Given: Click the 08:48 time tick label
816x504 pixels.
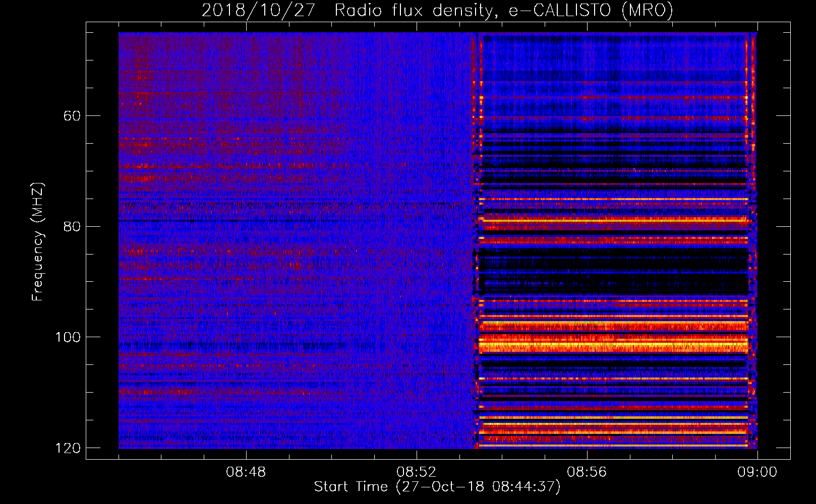Looking at the screenshot, I should click(246, 472).
